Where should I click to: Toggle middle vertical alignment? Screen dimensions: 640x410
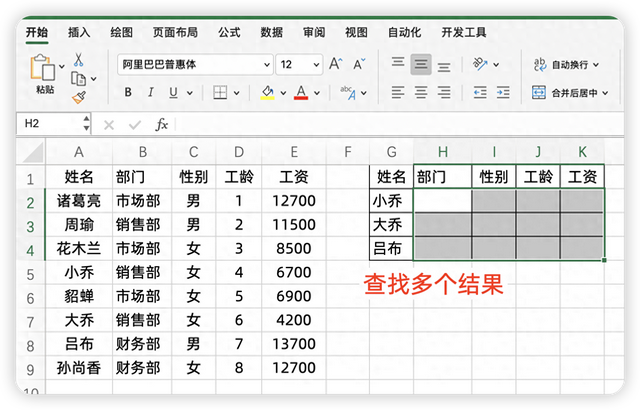pos(421,64)
